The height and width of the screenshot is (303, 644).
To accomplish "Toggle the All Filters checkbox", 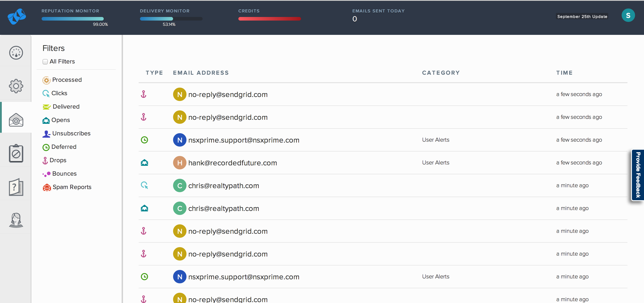I will [45, 62].
